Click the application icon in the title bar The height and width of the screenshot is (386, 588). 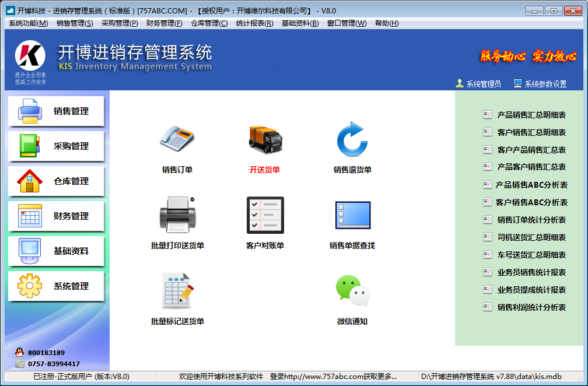[10, 10]
